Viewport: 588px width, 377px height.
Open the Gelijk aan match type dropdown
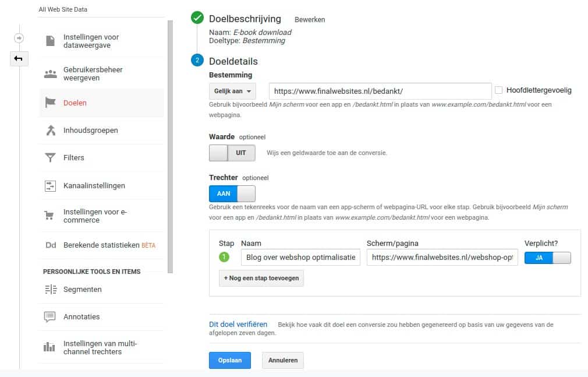(x=232, y=91)
